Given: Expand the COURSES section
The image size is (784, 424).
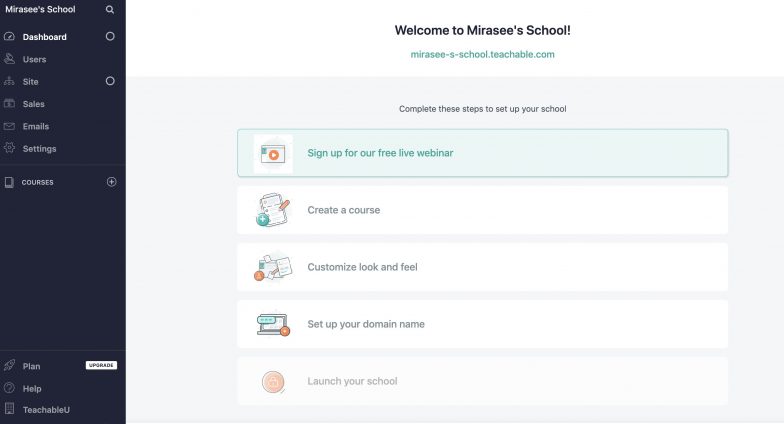Looking at the screenshot, I should point(38,182).
